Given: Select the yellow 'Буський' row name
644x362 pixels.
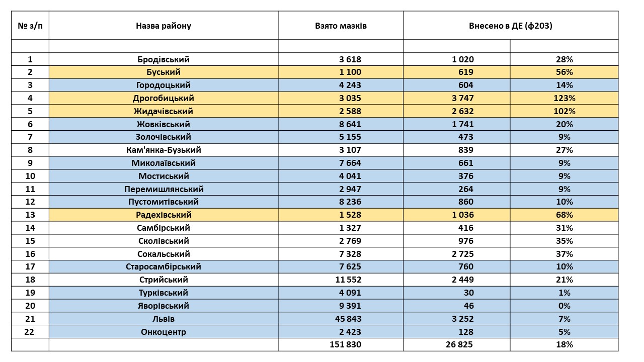Looking at the screenshot, I should (x=164, y=72).
